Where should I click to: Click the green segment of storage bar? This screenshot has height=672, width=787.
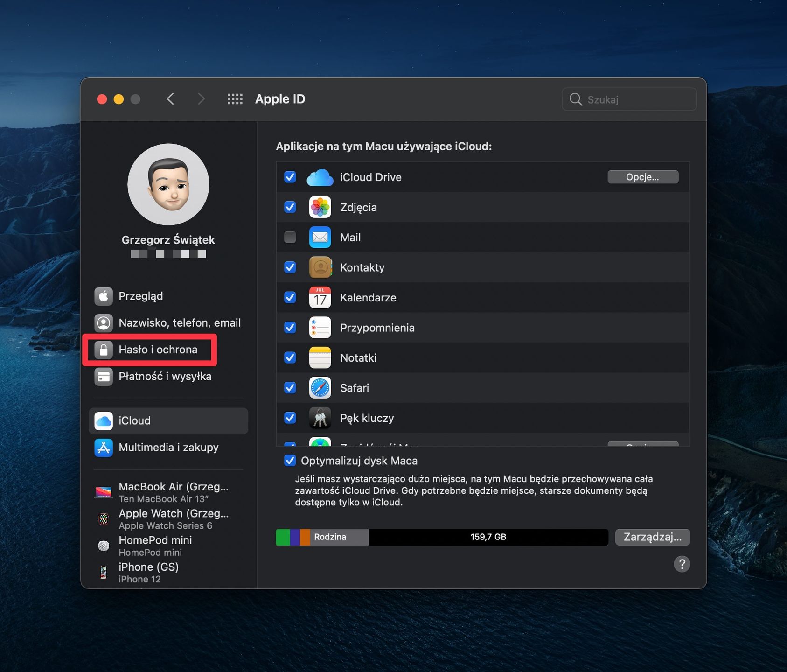click(x=283, y=537)
